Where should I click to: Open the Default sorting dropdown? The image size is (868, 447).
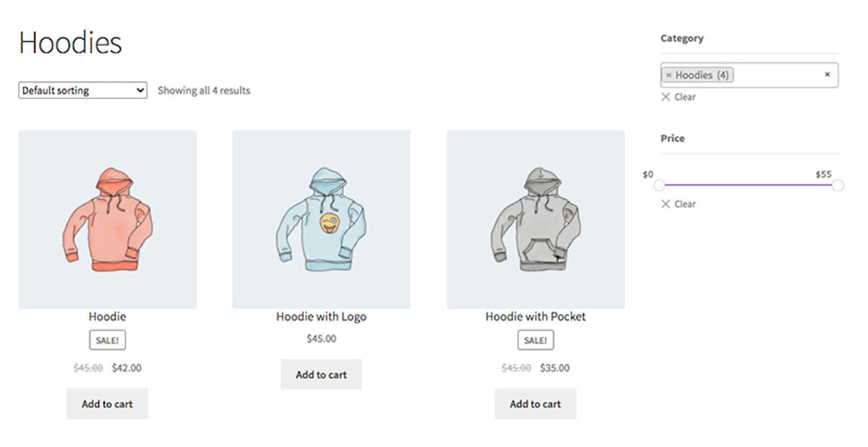82,90
